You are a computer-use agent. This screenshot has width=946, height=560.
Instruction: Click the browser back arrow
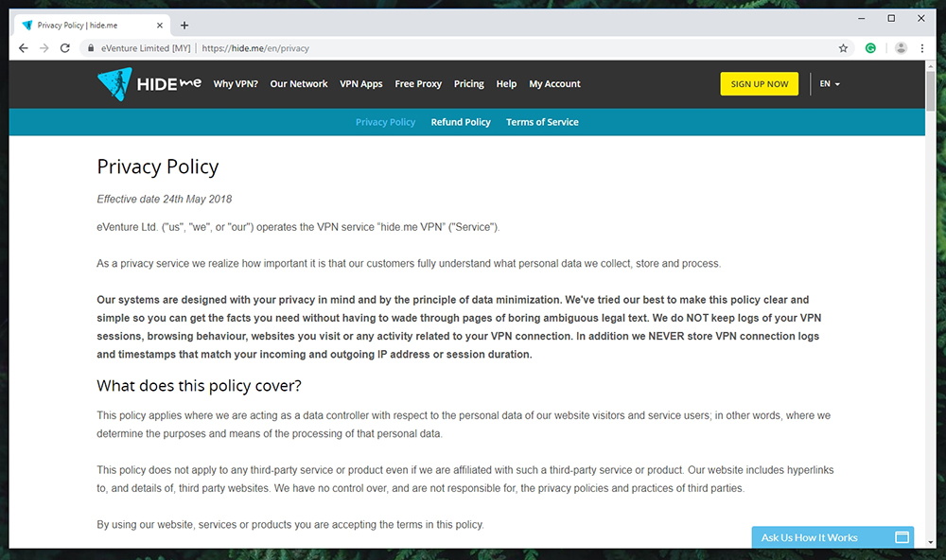[x=23, y=48]
